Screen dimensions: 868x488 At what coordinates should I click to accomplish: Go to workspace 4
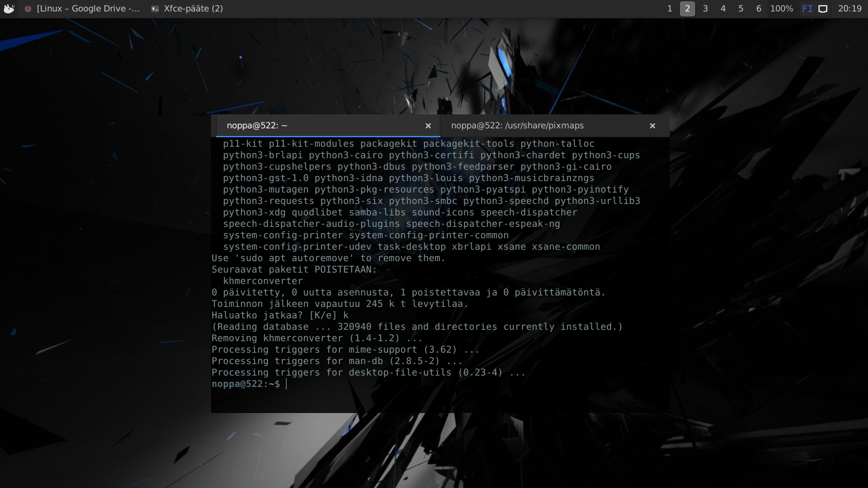pyautogui.click(x=723, y=9)
